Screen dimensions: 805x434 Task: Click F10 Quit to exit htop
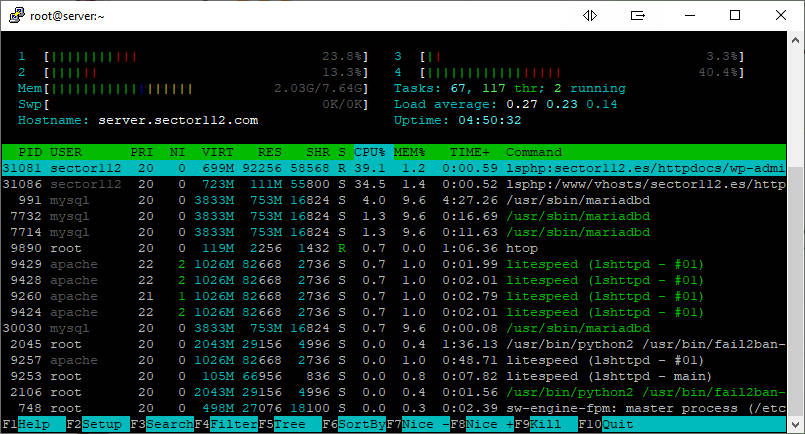point(606,424)
